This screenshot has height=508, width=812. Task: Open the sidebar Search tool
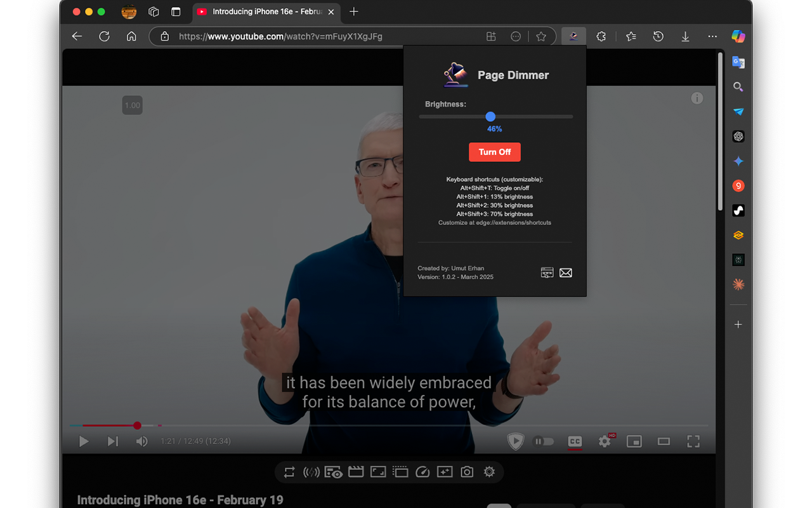pos(738,87)
